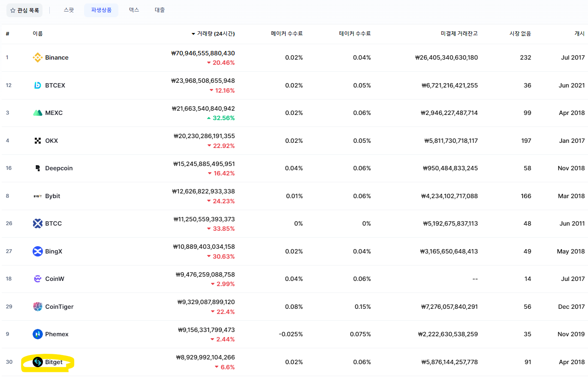Sort by the 이름 column header
This screenshot has width=588, height=377.
(38, 33)
